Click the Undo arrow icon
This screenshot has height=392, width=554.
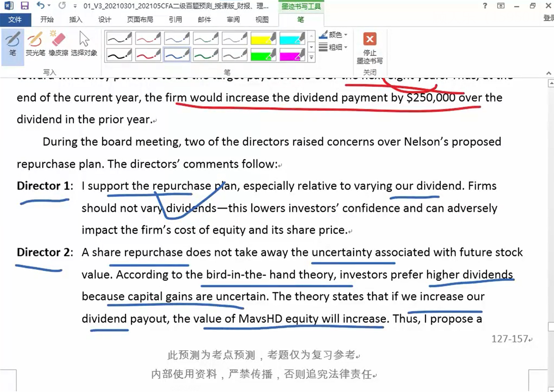pyautogui.click(x=40, y=6)
